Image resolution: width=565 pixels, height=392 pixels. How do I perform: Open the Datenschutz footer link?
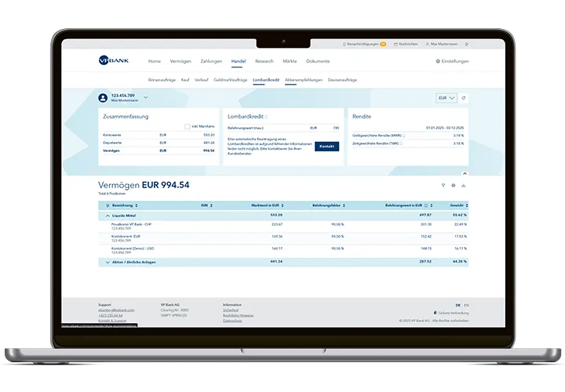[231, 321]
